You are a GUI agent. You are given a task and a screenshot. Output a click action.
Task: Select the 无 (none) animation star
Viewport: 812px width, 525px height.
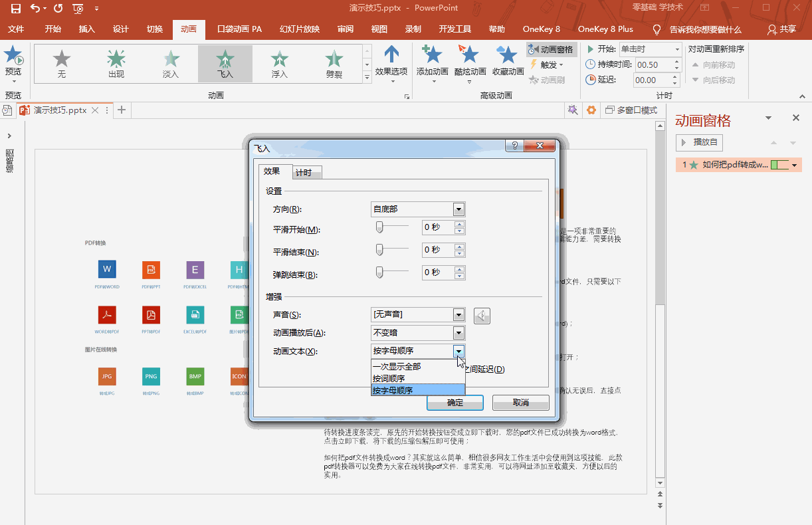[x=61, y=63]
